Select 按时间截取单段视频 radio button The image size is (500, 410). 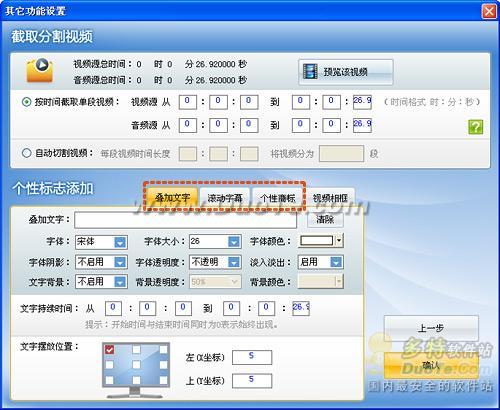tap(27, 102)
